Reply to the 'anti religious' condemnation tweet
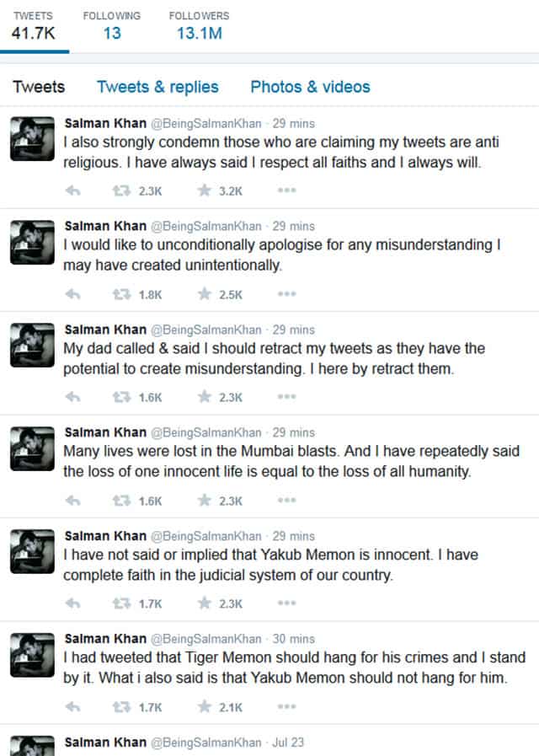Image resolution: width=539 pixels, height=756 pixels. click(x=72, y=191)
